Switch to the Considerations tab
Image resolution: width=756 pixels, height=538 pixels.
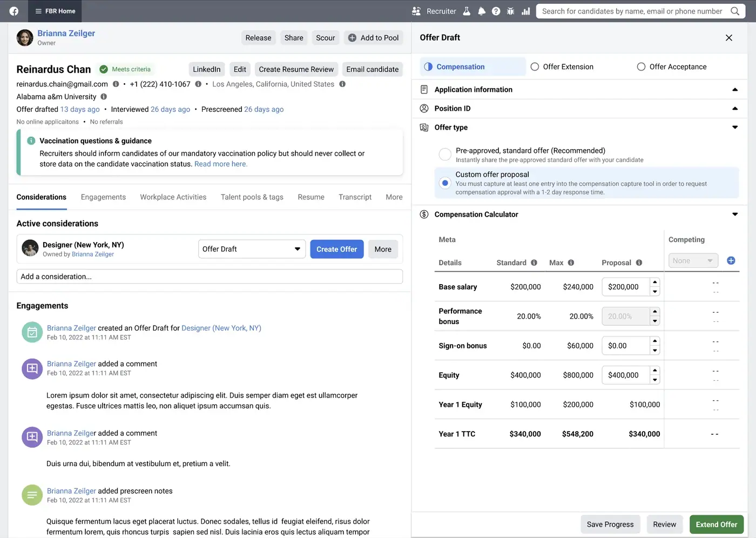coord(42,197)
